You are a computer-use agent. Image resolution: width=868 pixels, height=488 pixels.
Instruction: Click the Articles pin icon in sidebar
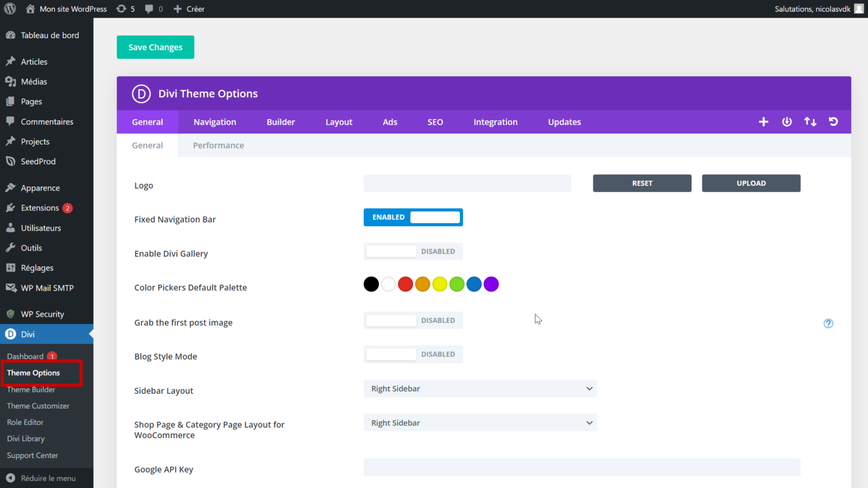(10, 61)
